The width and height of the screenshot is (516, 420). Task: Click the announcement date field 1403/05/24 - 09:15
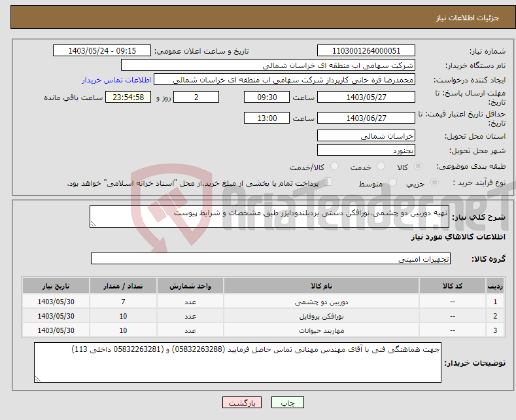point(101,50)
